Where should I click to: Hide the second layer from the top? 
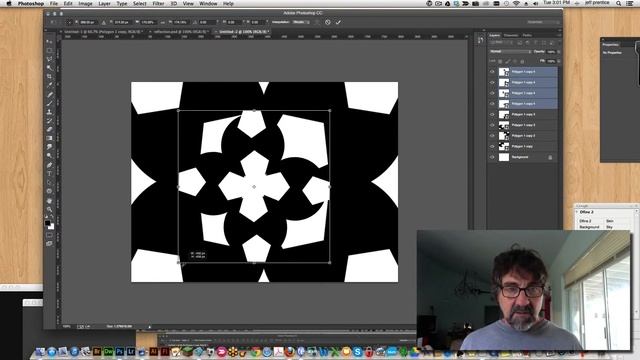click(x=492, y=82)
